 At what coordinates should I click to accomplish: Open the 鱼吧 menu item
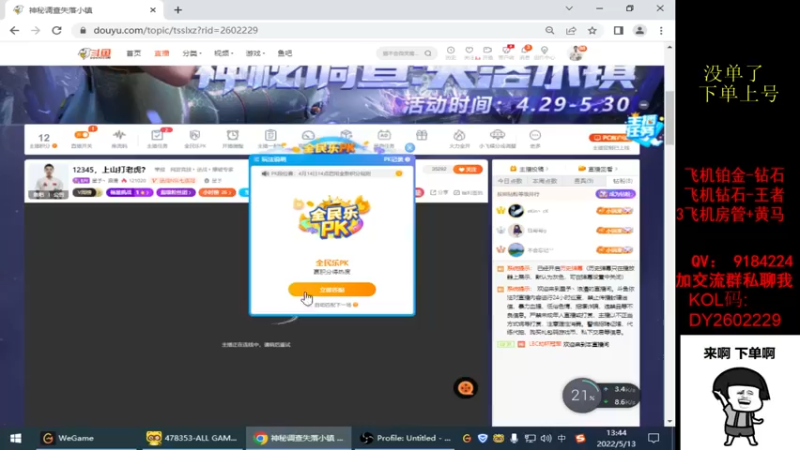click(x=285, y=53)
